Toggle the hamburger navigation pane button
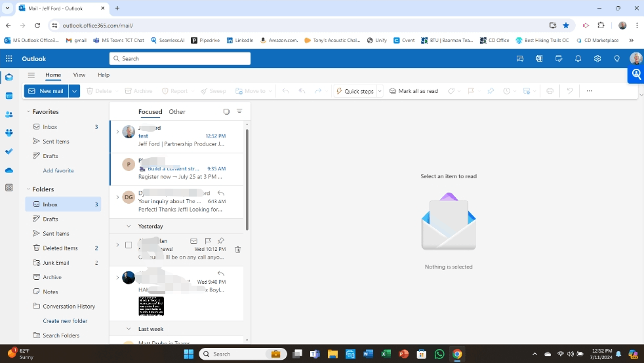Viewport: 644px width, 363px height. pyautogui.click(x=31, y=75)
